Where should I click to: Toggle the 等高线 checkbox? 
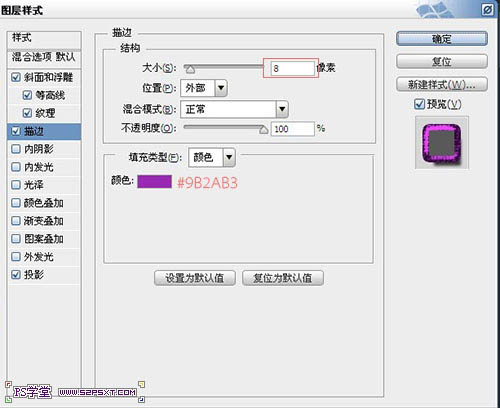27,95
